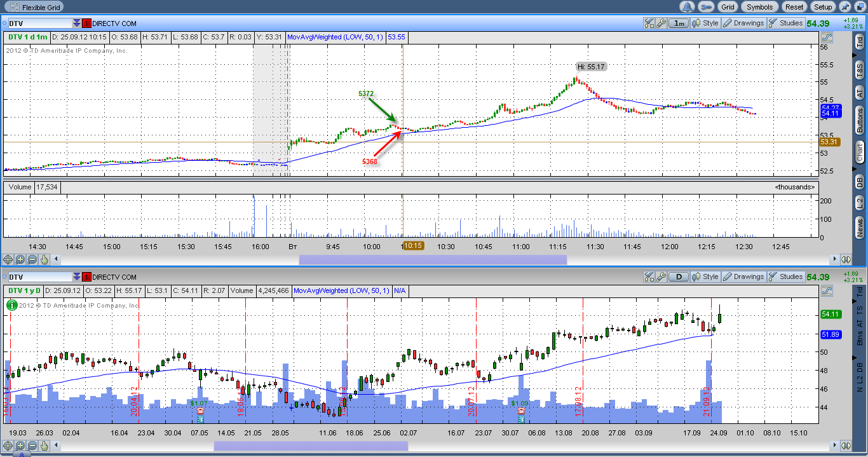Click the lower chart 54.11 price label
The image size is (868, 457).
tap(831, 314)
